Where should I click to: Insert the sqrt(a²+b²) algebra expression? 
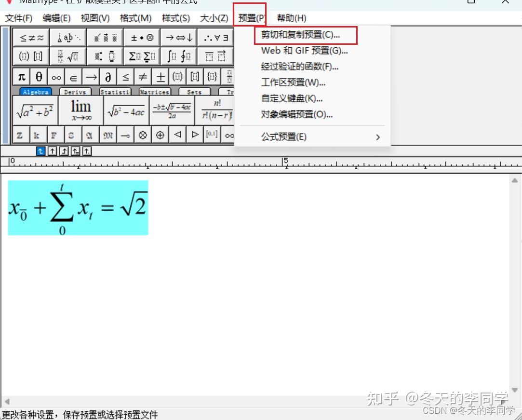pyautogui.click(x=35, y=110)
